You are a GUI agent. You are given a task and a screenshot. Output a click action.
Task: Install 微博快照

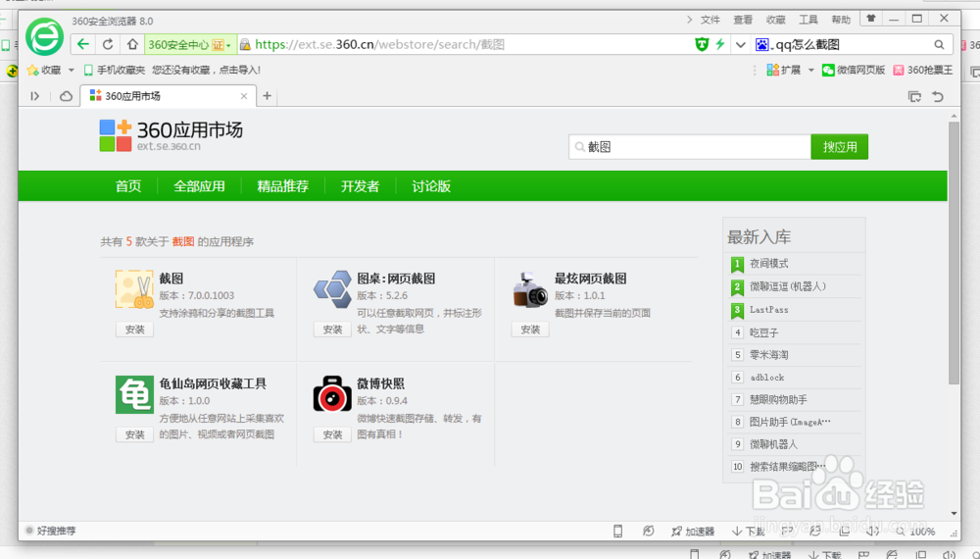tap(332, 434)
